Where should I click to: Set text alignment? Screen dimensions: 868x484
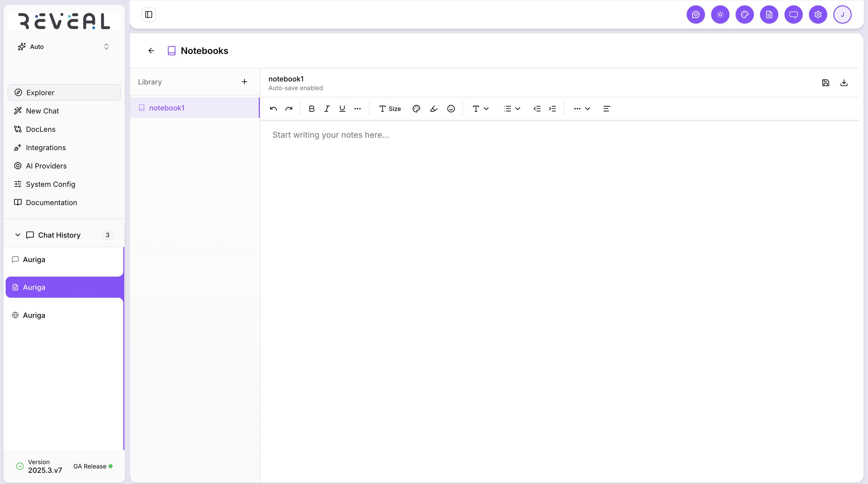tap(606, 109)
